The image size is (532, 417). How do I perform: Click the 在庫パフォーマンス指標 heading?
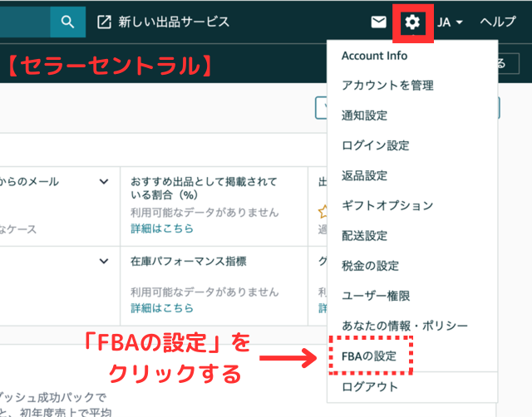pos(189,261)
